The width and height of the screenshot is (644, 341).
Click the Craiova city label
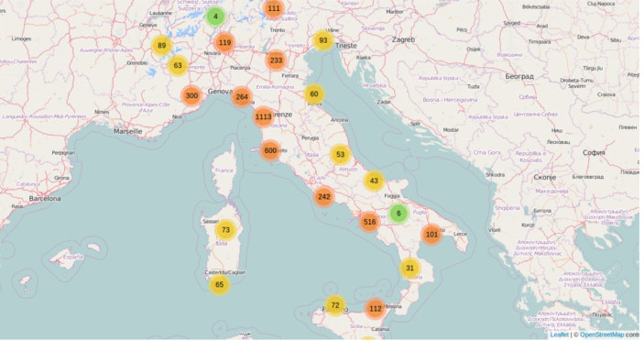coord(606,94)
